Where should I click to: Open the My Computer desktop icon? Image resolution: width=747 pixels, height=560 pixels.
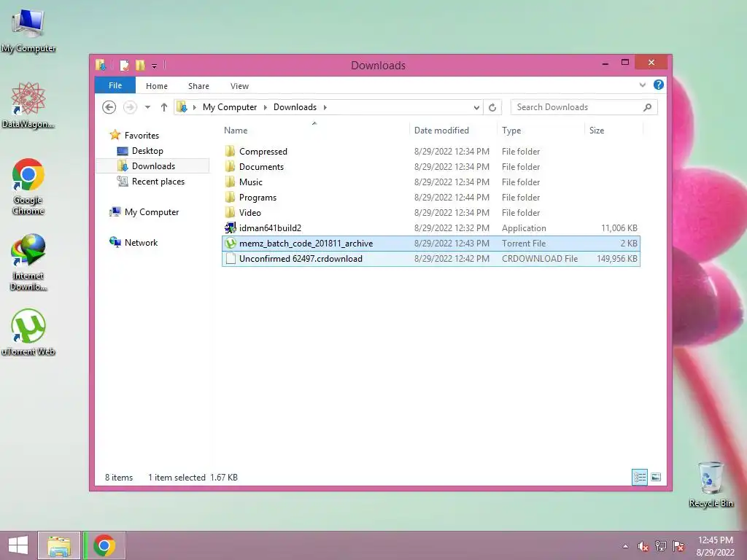[x=28, y=29]
